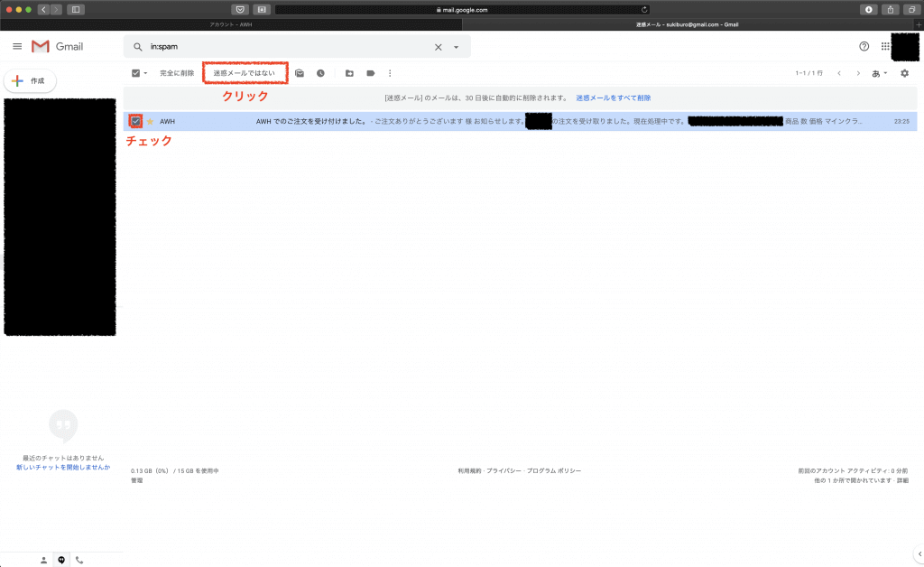Open a new Safari tab with plus
924x567 pixels.
coord(919,24)
